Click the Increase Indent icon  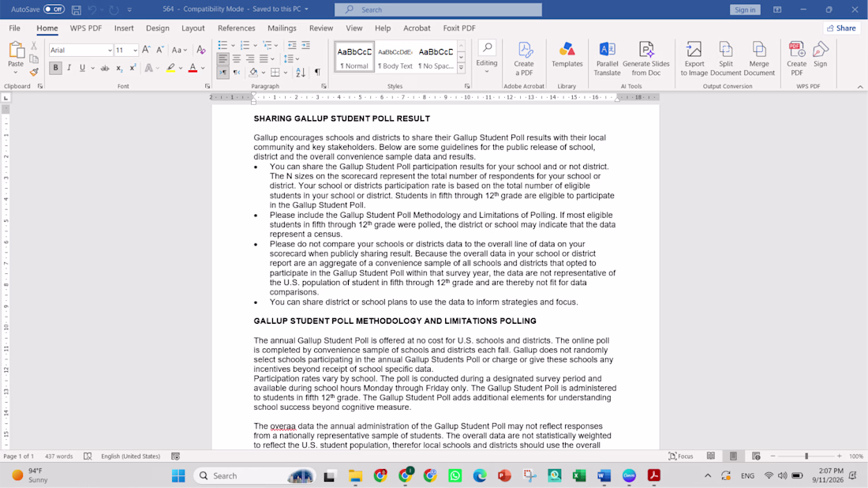305,46
